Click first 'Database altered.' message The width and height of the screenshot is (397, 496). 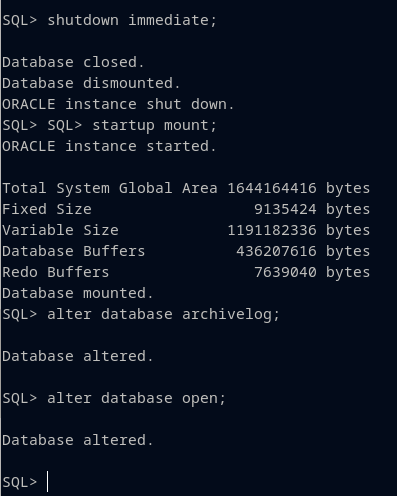pos(78,356)
